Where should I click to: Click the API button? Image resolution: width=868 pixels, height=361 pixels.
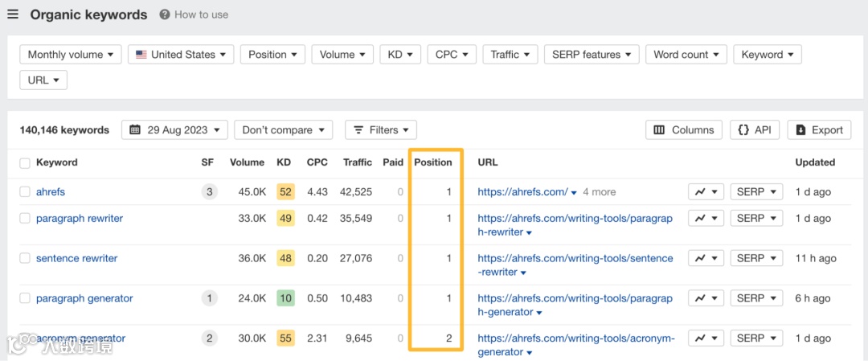tap(755, 130)
